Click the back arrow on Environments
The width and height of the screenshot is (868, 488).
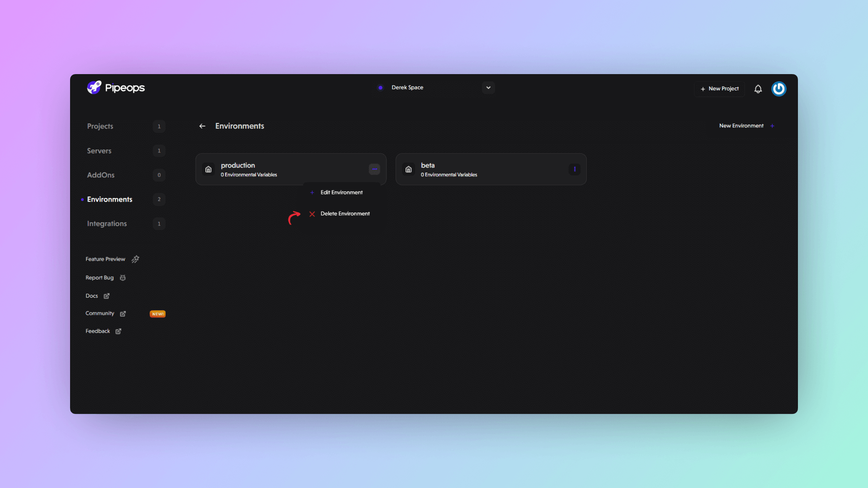203,126
